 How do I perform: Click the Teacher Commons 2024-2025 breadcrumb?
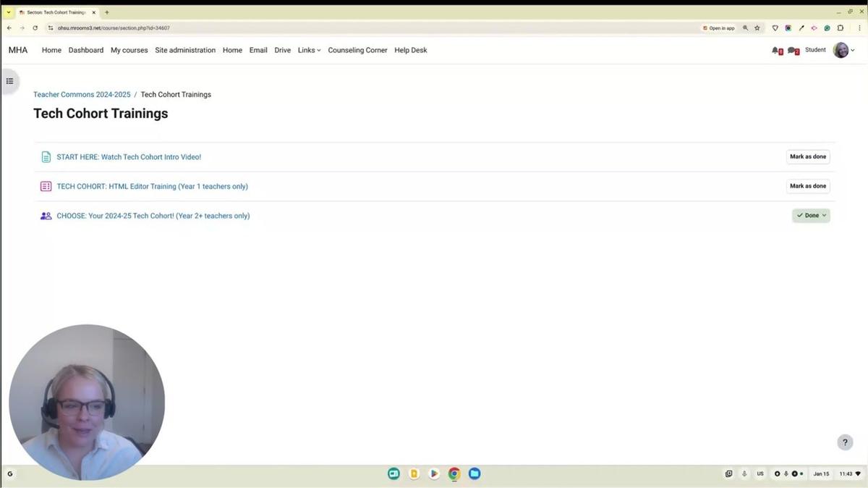pos(82,95)
